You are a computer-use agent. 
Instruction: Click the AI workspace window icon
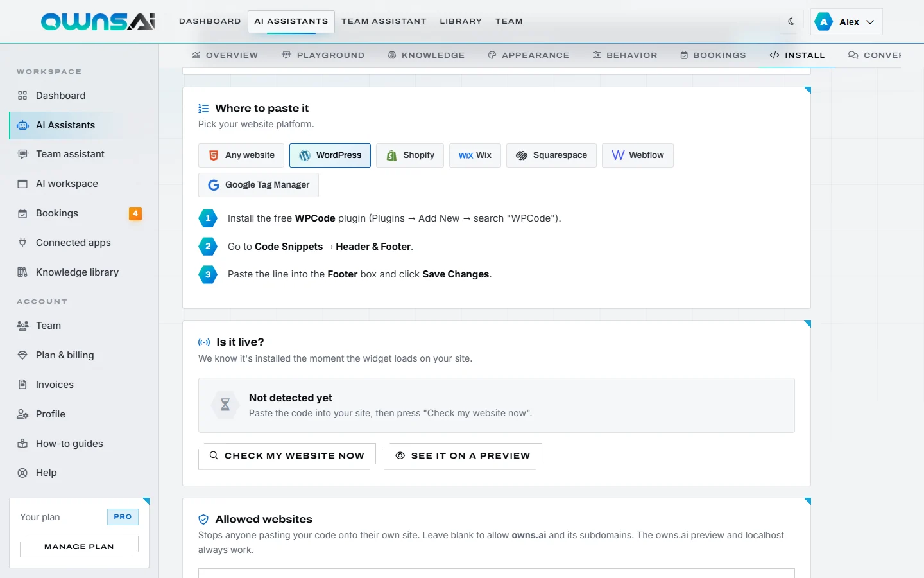click(x=22, y=184)
